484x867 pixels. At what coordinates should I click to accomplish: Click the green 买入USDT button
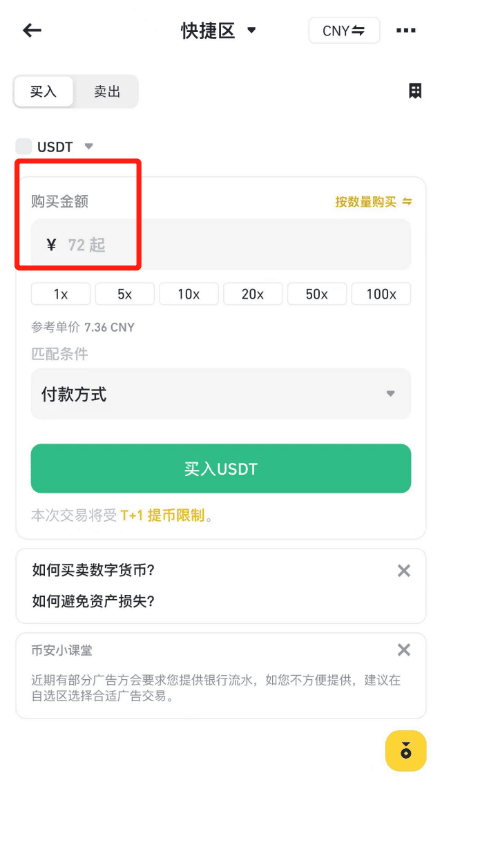coord(221,468)
